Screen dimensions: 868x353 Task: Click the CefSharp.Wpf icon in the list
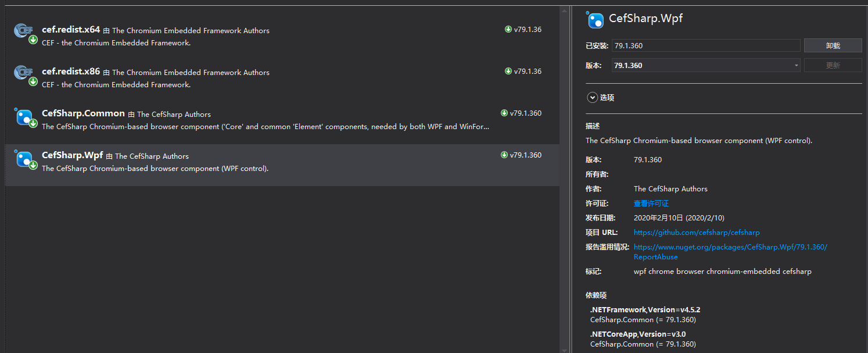[24, 159]
